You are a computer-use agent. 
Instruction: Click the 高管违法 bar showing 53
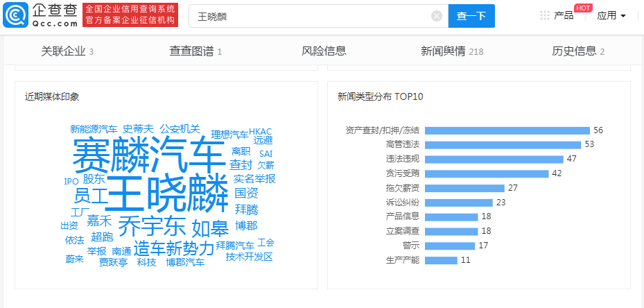click(x=503, y=145)
